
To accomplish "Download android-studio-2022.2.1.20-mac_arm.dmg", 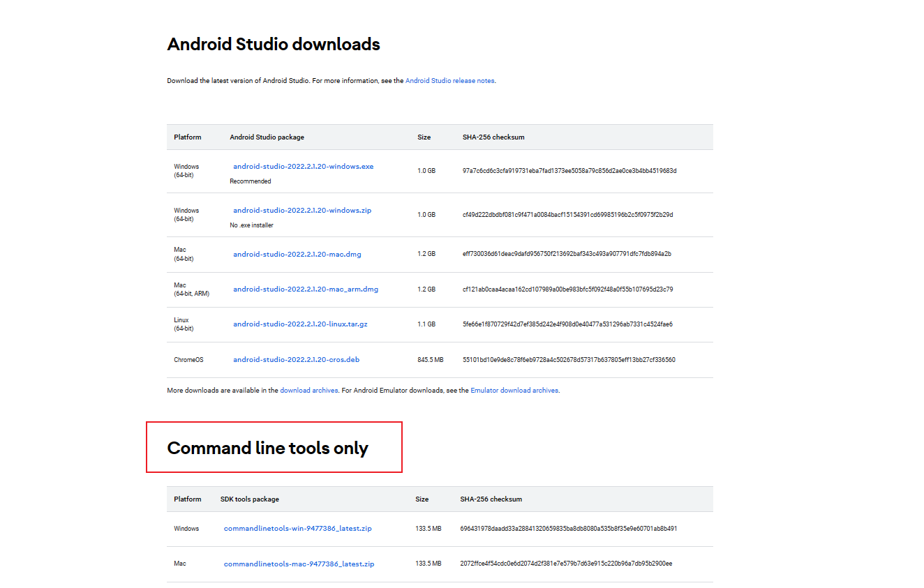I will point(306,289).
